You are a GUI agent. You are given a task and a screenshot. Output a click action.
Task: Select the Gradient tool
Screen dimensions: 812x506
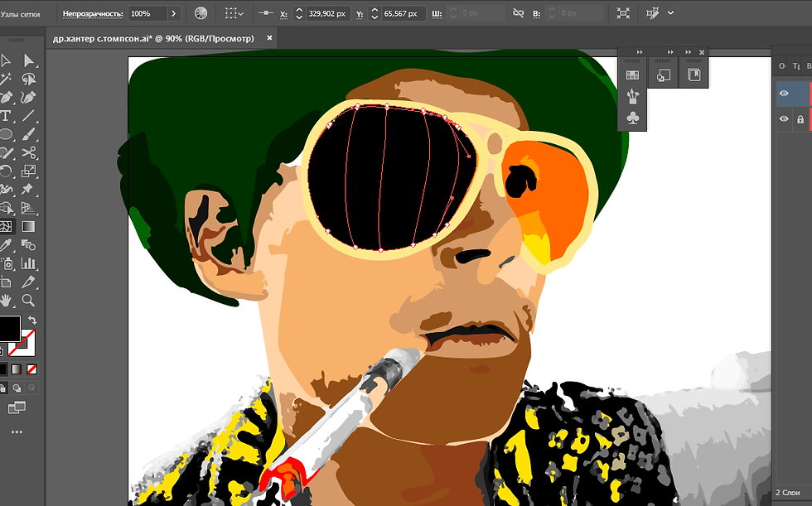29,227
